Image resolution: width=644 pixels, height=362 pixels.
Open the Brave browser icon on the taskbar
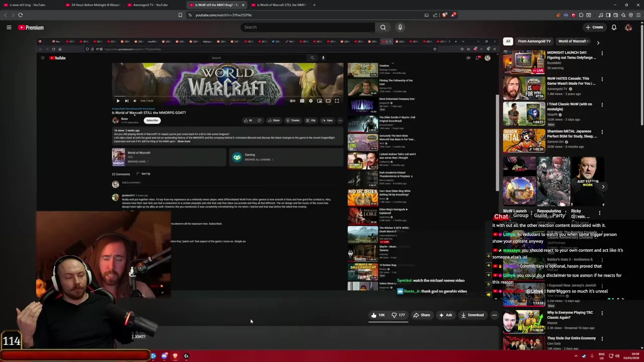(x=175, y=356)
